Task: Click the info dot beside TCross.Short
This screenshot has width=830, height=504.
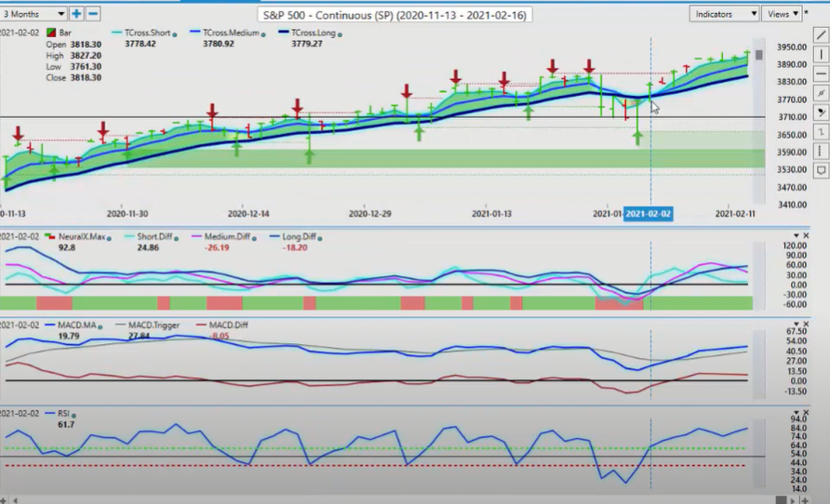Action: coord(175,34)
